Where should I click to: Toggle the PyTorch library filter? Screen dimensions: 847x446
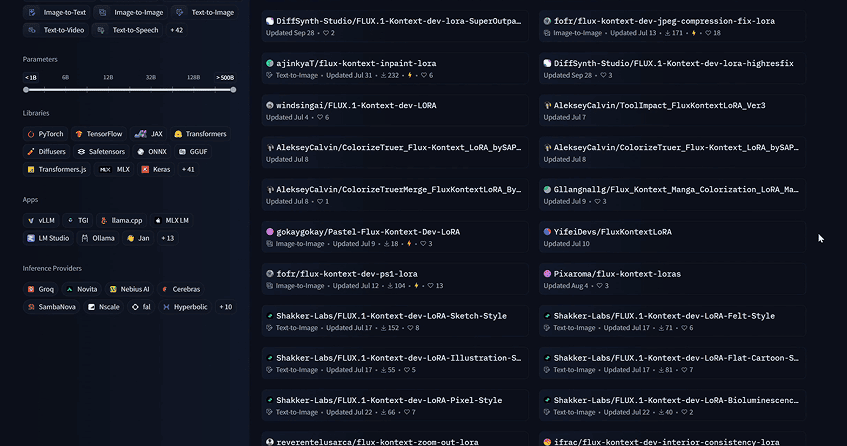pos(45,134)
